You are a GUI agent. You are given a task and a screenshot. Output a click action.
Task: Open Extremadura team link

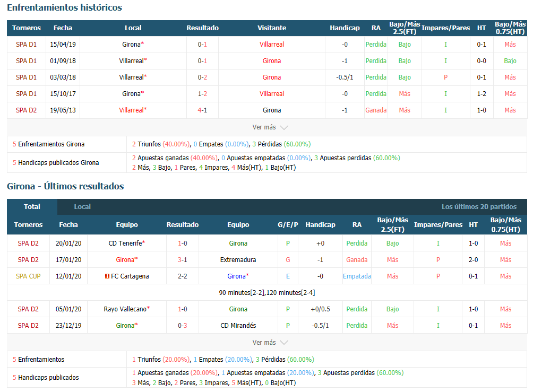pyautogui.click(x=238, y=260)
